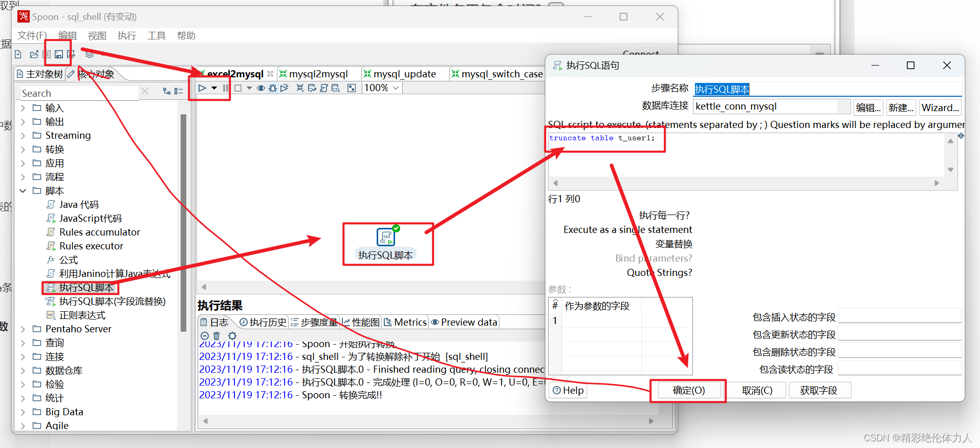Click the collapse all tree icon

pos(179,91)
